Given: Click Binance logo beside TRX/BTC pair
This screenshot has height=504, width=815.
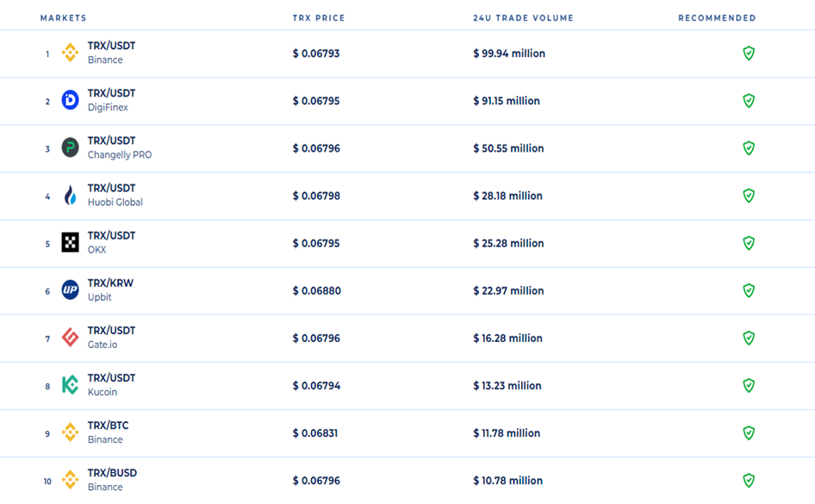Looking at the screenshot, I should click(70, 432).
